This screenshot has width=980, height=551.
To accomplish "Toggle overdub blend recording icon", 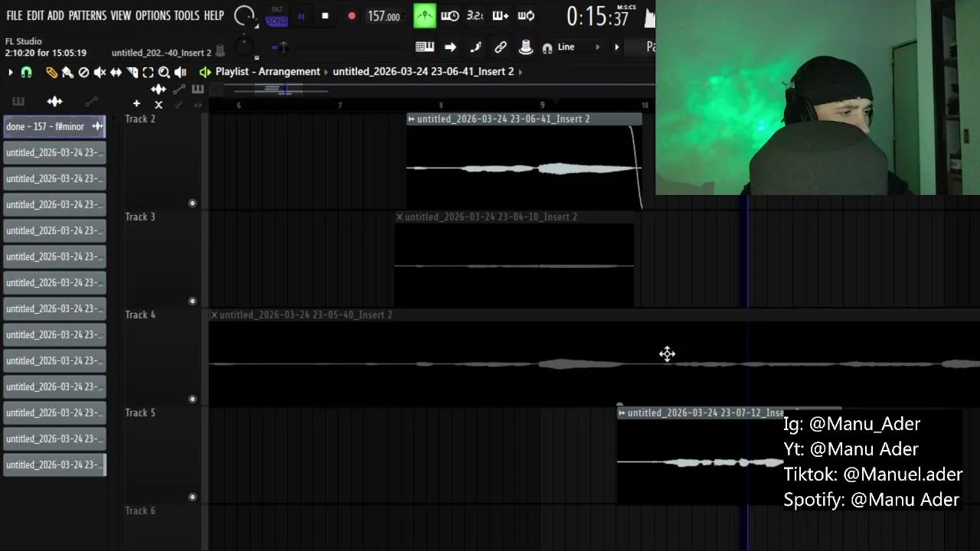I will (x=500, y=15).
